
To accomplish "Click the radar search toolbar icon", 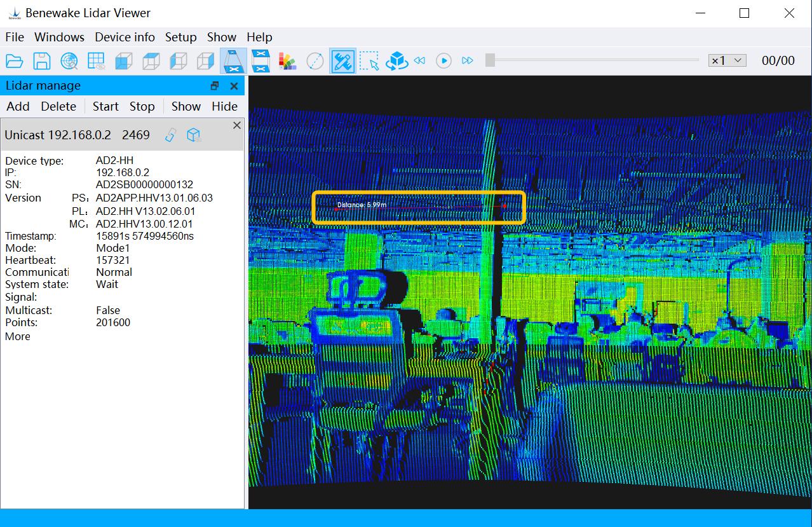I will click(69, 61).
